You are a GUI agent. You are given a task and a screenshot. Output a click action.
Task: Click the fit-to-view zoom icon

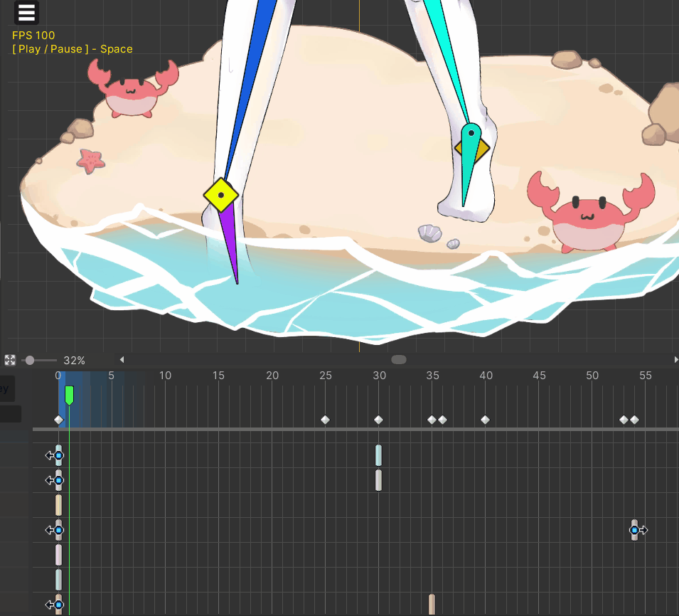(x=10, y=360)
